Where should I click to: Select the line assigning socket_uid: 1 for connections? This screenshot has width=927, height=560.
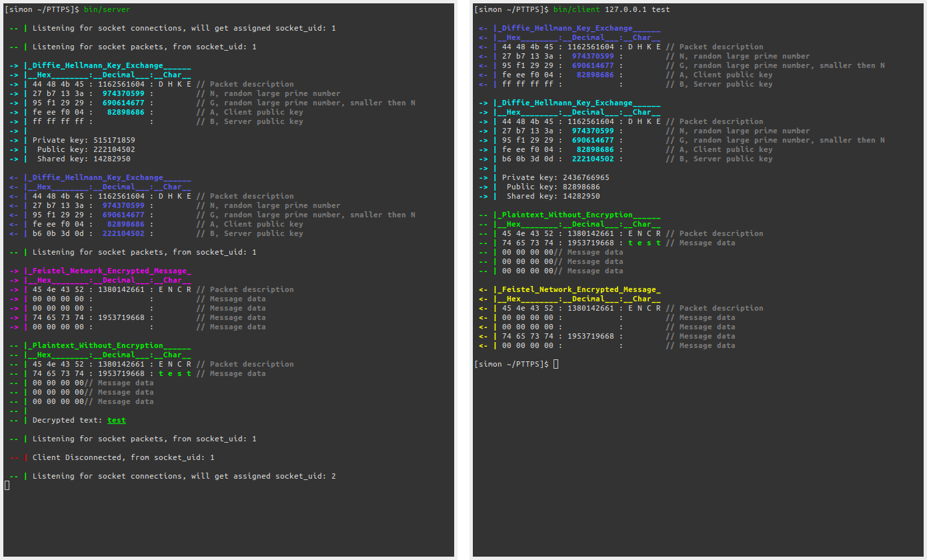pos(184,29)
